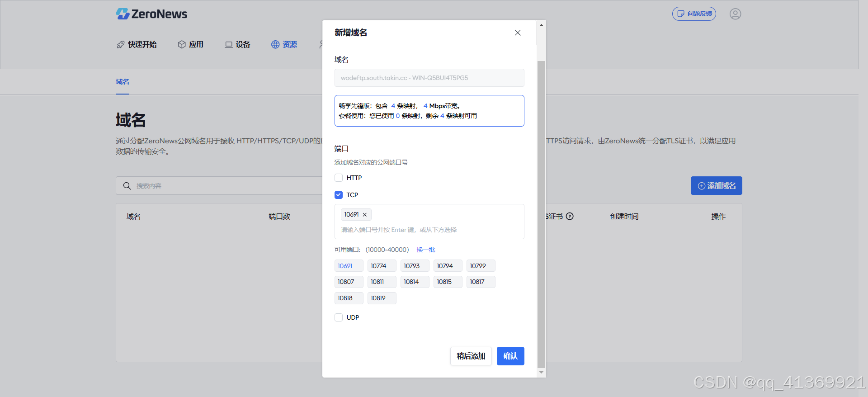The height and width of the screenshot is (397, 868).
Task: Click the 端口数 column header
Action: coord(279,217)
